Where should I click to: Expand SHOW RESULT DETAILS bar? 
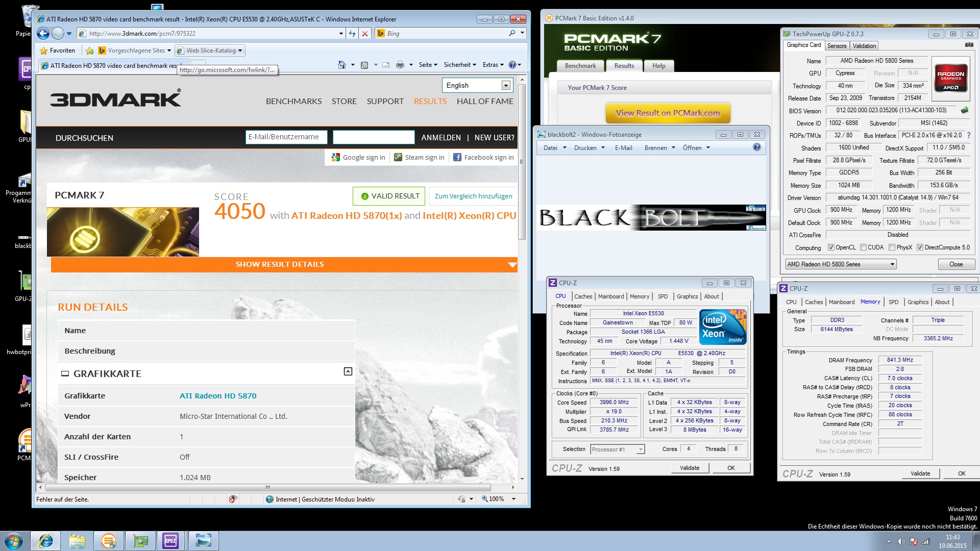(284, 264)
